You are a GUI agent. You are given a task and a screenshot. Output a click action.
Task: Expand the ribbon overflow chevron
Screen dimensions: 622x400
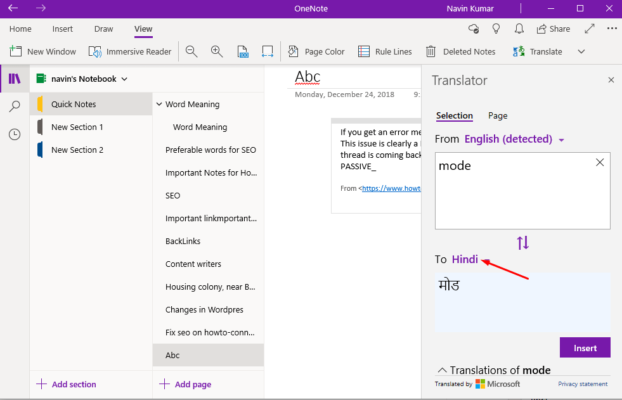point(581,52)
